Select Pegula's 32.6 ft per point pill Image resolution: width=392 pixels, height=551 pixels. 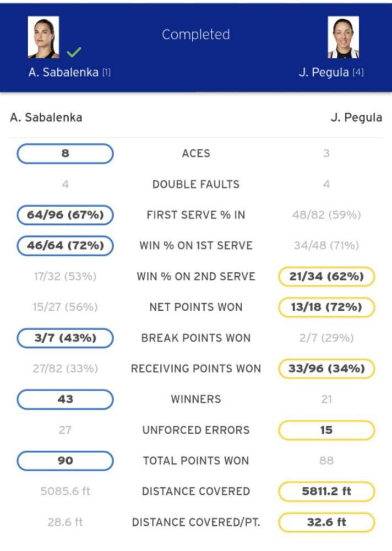326,522
